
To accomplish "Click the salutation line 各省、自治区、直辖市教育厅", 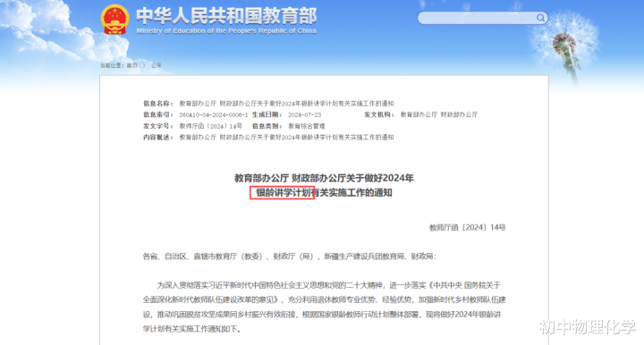I will [290, 257].
